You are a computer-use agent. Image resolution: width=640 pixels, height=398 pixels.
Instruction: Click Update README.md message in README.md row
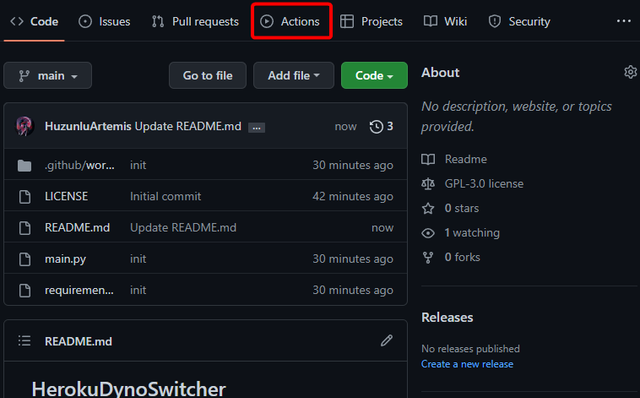(183, 227)
